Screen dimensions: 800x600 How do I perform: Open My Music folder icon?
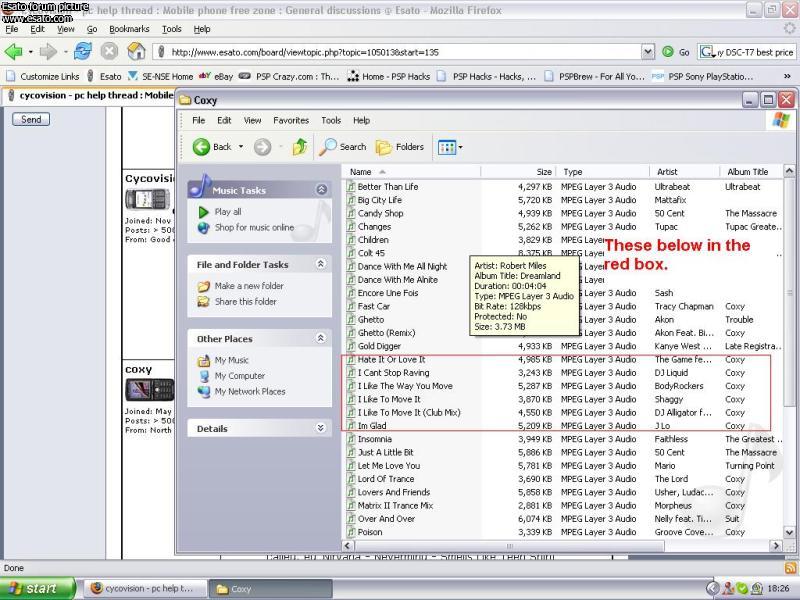pyautogui.click(x=204, y=361)
